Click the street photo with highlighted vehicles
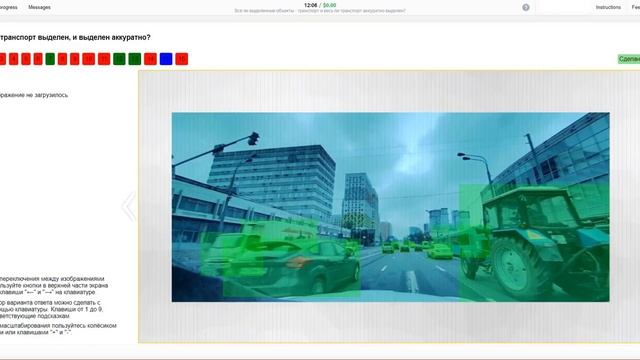 [391, 207]
